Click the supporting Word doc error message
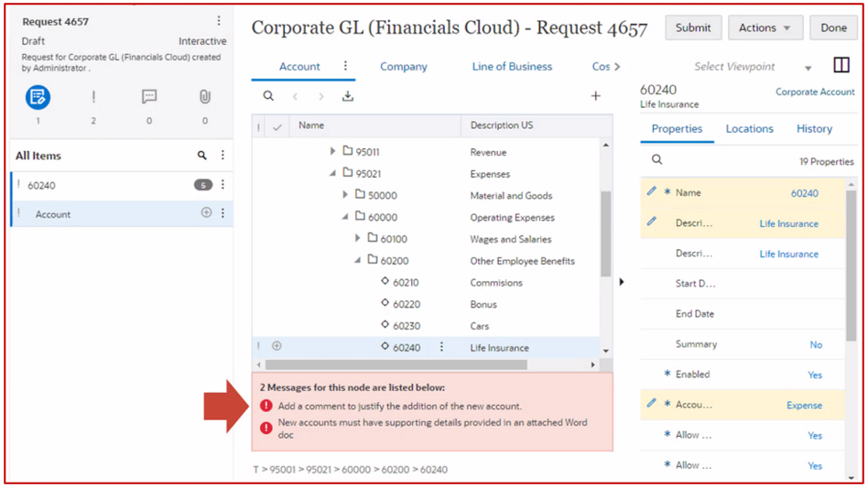868x488 pixels. (x=433, y=428)
